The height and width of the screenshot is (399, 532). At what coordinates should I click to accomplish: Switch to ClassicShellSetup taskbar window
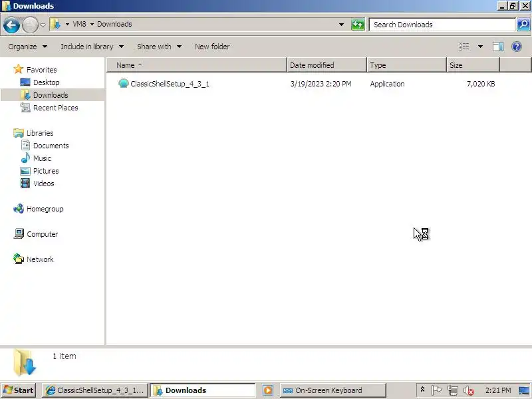[95, 390]
